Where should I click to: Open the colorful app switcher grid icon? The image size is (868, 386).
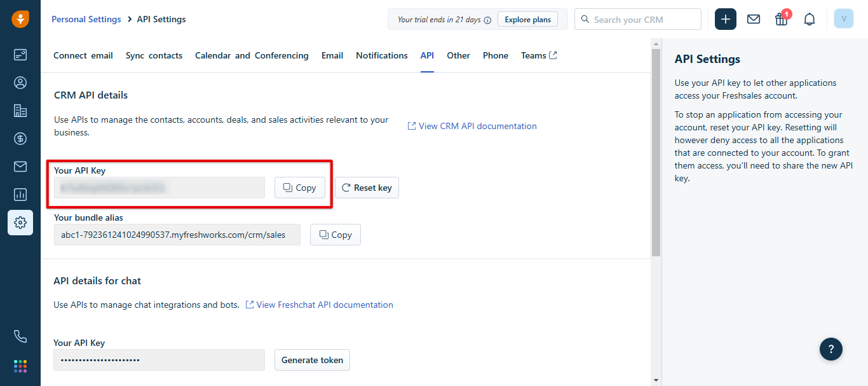tap(20, 366)
